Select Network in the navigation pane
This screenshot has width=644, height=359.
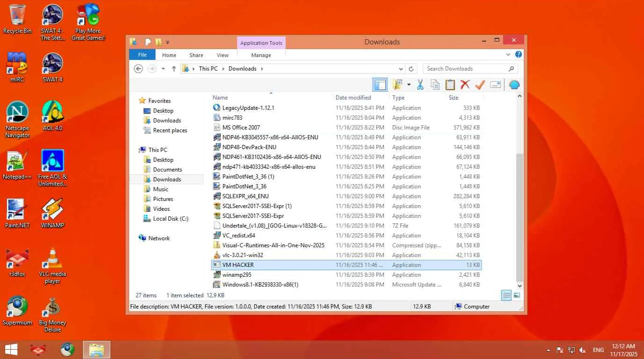tap(159, 238)
